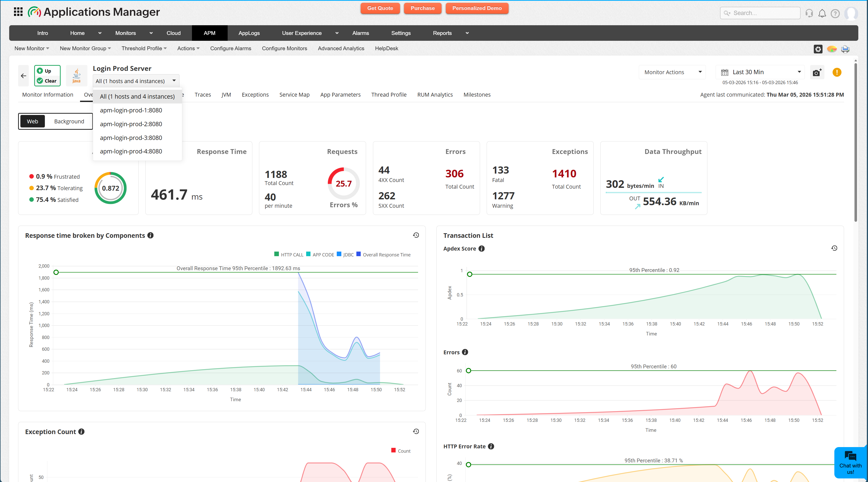
Task: Click the Purchase button
Action: 423,8
